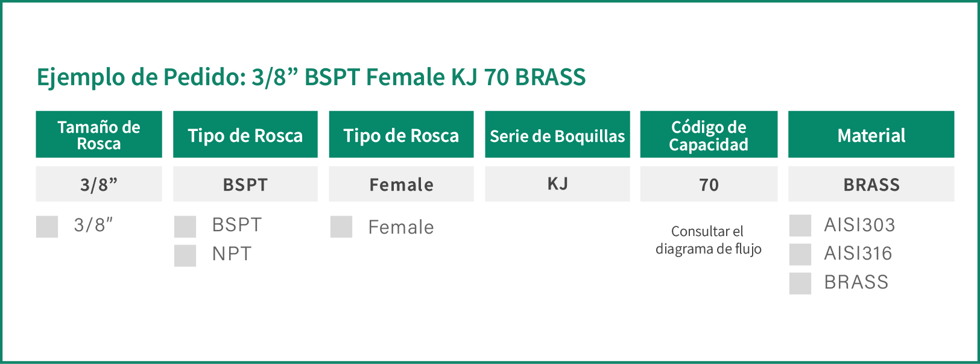Click the second Tipo de Rosca header
This screenshot has height=364, width=980.
[x=401, y=135]
